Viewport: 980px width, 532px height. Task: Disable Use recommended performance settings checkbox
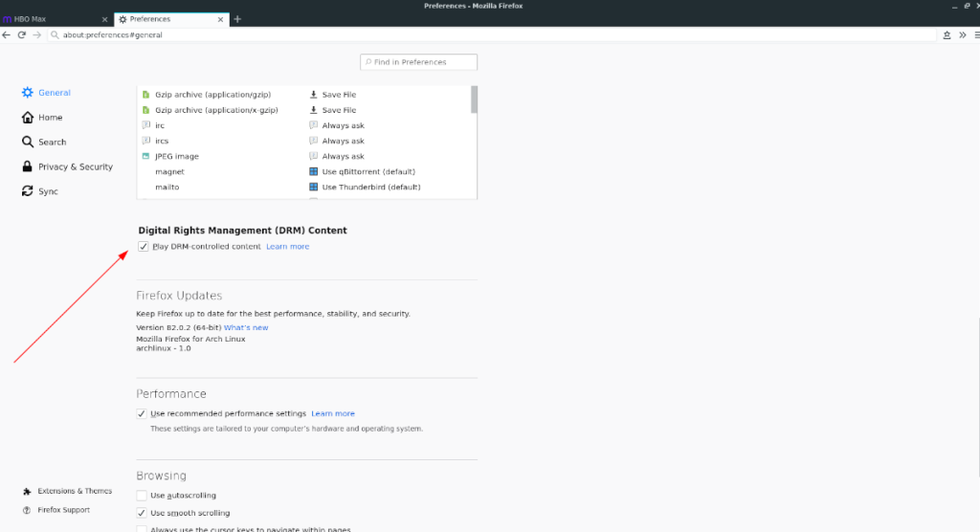tap(143, 413)
